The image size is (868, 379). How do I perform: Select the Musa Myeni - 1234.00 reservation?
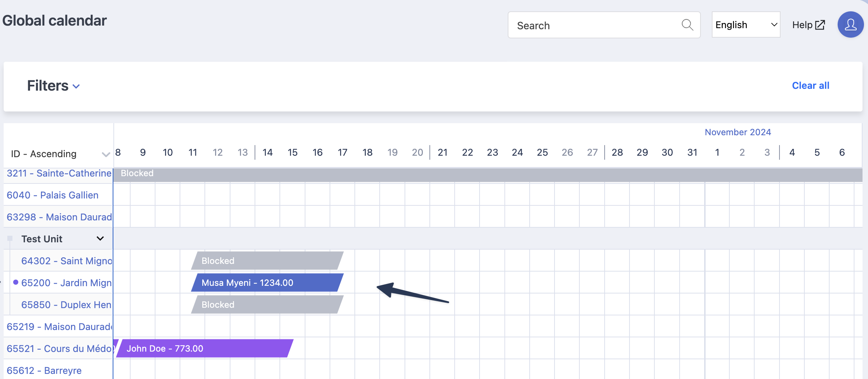[267, 283]
